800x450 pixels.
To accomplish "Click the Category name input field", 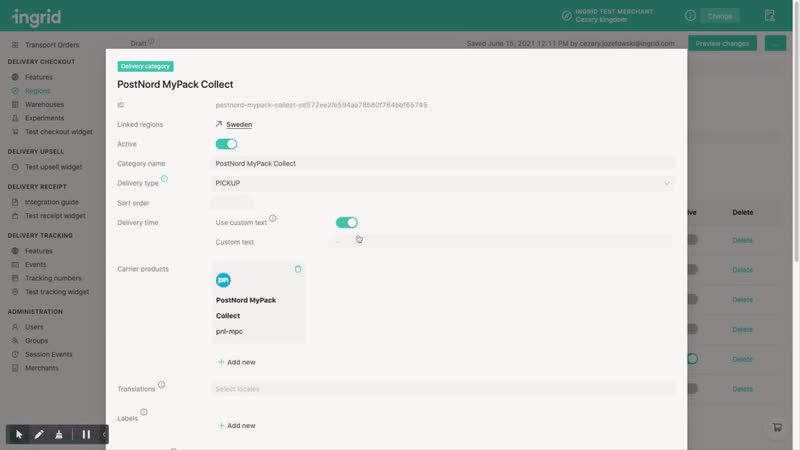I will (442, 163).
